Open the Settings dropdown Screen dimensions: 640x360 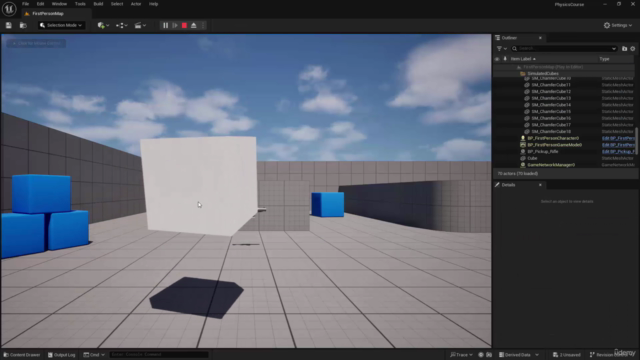[x=618, y=25]
